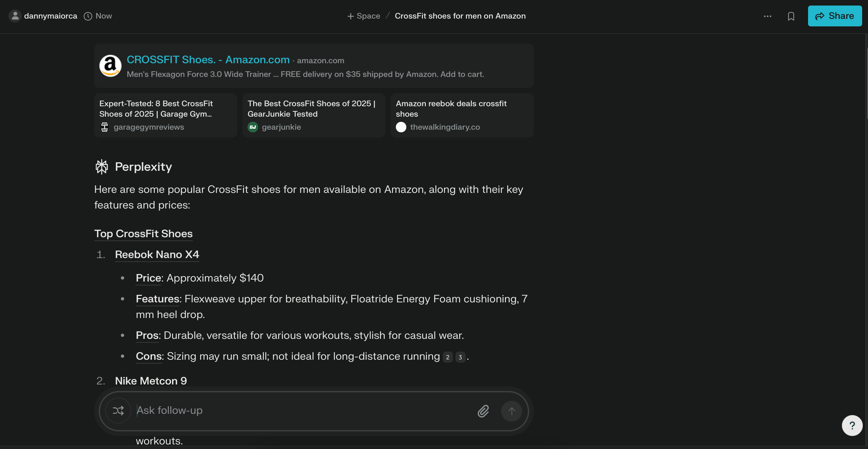Click the attach file paperclip icon

coord(483,411)
